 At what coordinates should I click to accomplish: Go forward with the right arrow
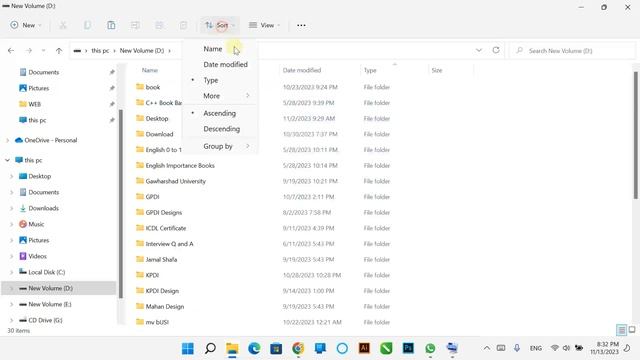click(29, 51)
